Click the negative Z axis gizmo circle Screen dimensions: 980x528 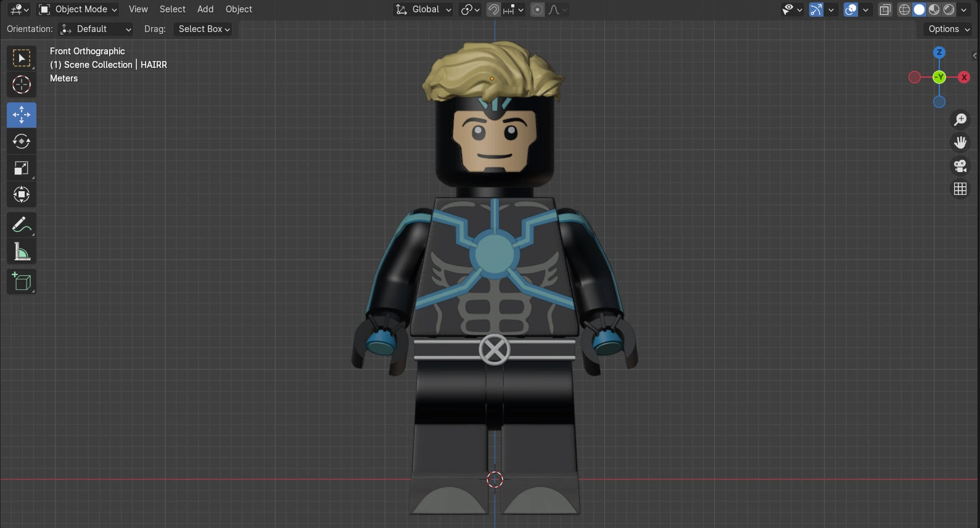[939, 102]
